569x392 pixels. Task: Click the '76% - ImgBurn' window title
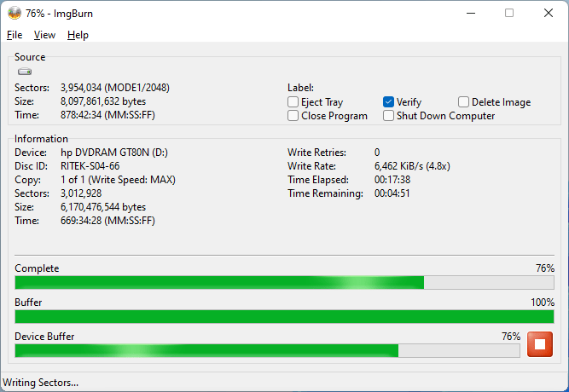59,14
